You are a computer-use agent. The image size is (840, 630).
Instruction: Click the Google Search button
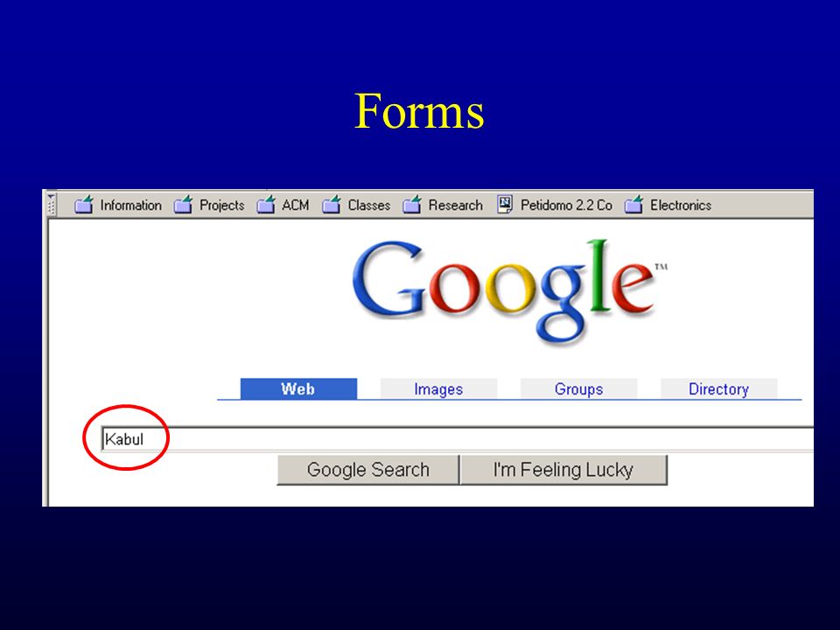(x=368, y=470)
